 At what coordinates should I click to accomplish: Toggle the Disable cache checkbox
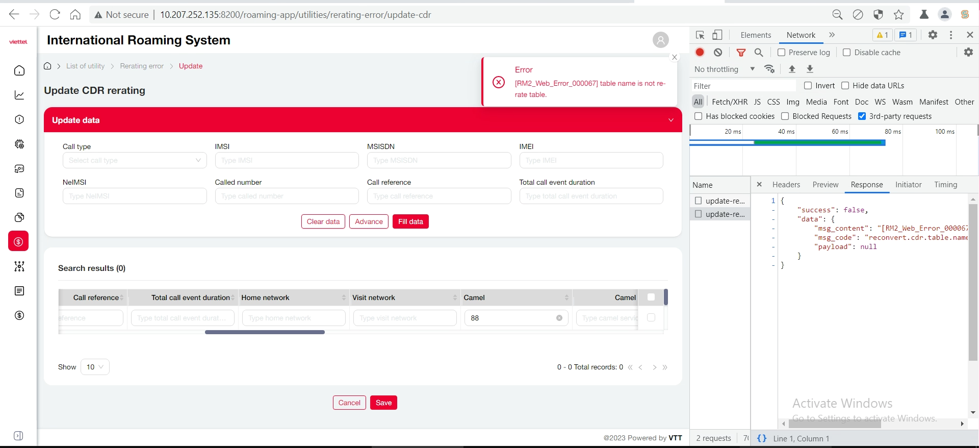847,52
